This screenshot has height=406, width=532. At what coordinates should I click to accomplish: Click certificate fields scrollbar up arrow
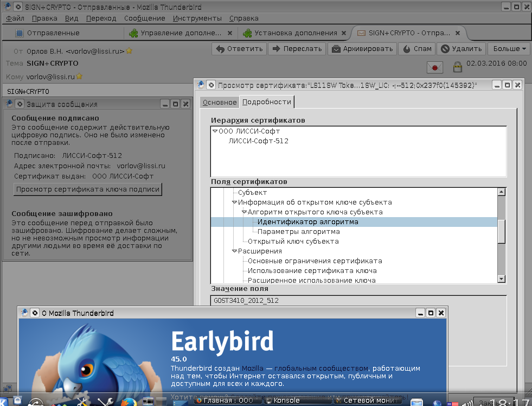coord(501,192)
